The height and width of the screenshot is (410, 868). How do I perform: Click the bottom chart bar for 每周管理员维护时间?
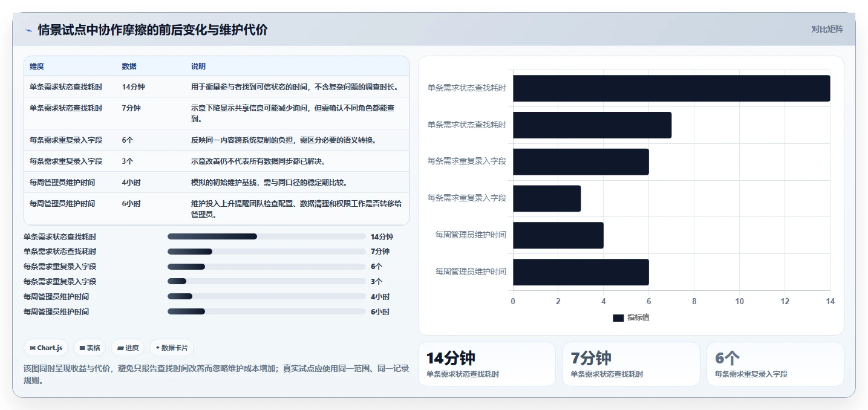pos(581,272)
